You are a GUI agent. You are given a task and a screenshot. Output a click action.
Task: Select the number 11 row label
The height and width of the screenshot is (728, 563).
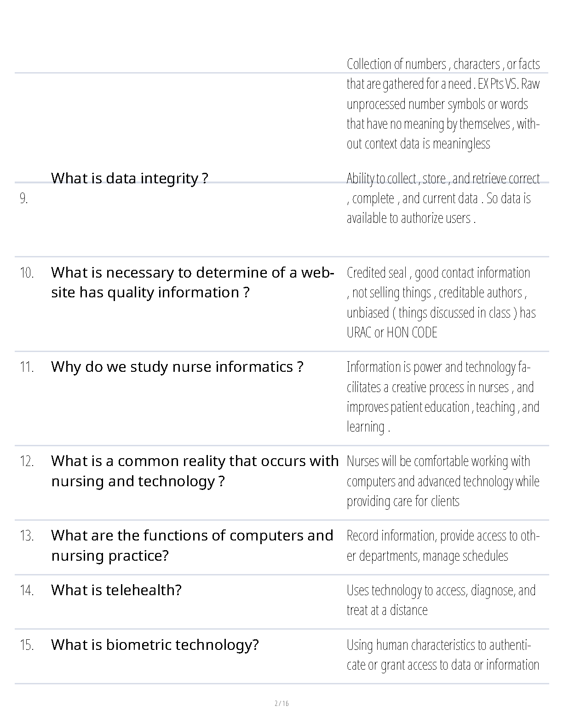click(x=27, y=367)
